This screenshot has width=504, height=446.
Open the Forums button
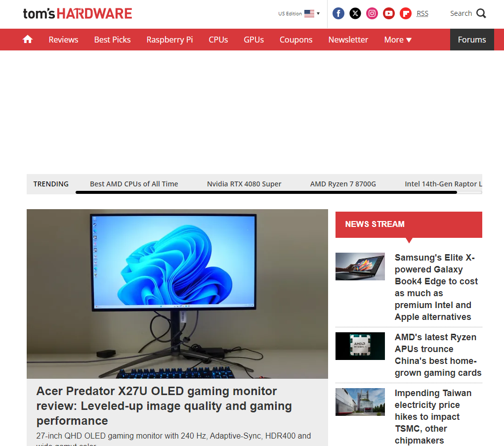(472, 40)
